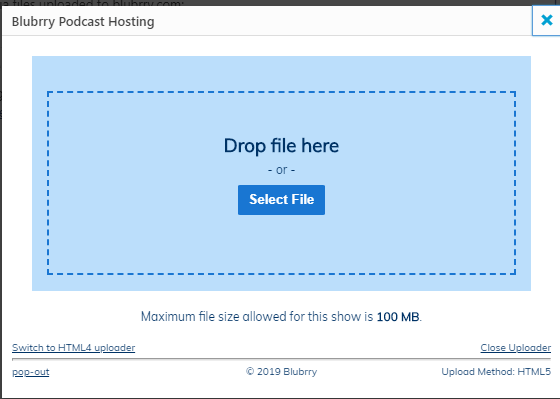Click the Close Uploader link
The height and width of the screenshot is (399, 560).
(x=515, y=348)
